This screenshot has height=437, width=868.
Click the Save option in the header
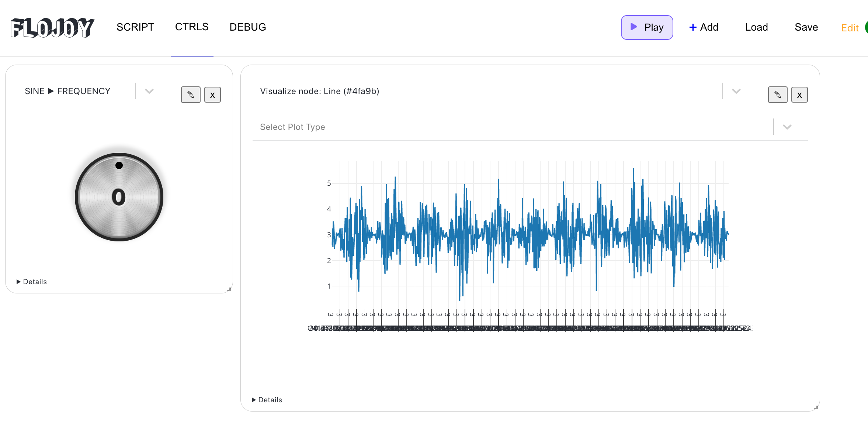[806, 27]
